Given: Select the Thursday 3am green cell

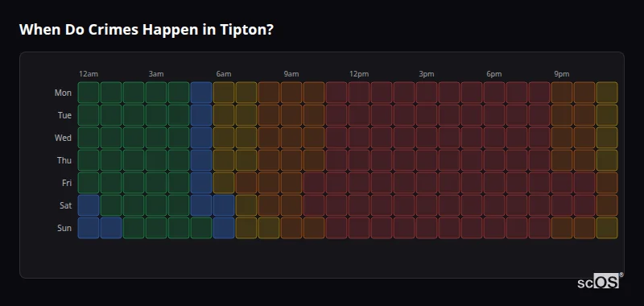Looking at the screenshot, I should [156, 160].
